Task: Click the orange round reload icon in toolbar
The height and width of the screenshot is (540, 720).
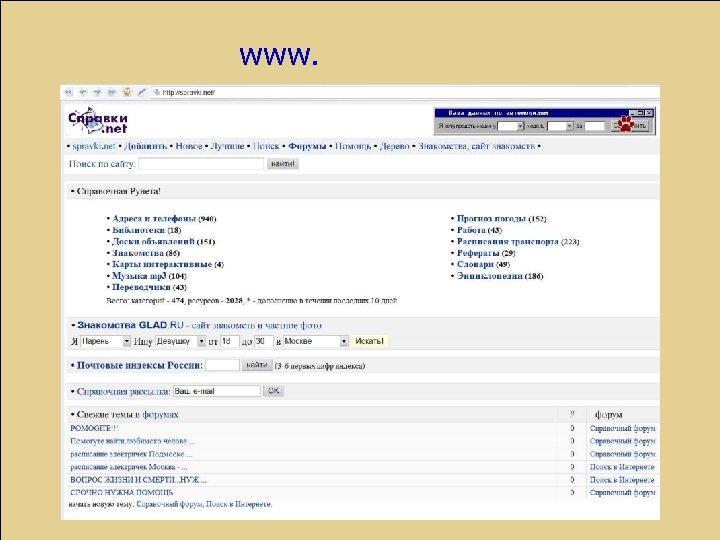Action: [x=127, y=92]
